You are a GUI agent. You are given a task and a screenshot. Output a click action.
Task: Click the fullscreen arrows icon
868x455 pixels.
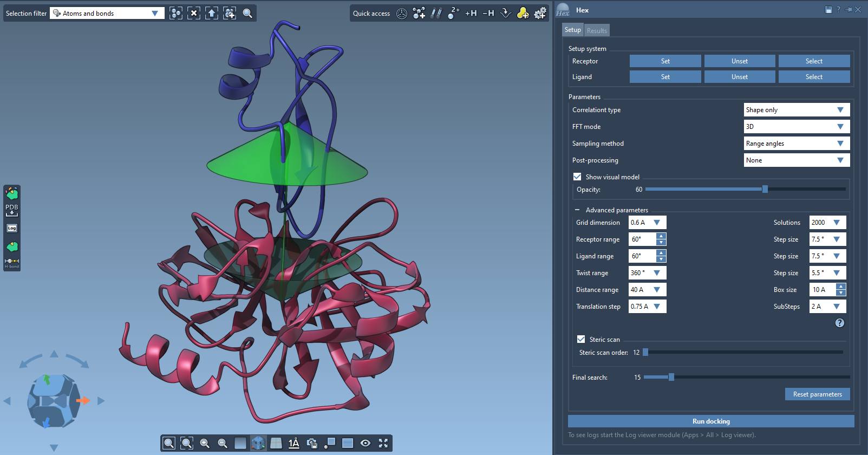pos(383,443)
